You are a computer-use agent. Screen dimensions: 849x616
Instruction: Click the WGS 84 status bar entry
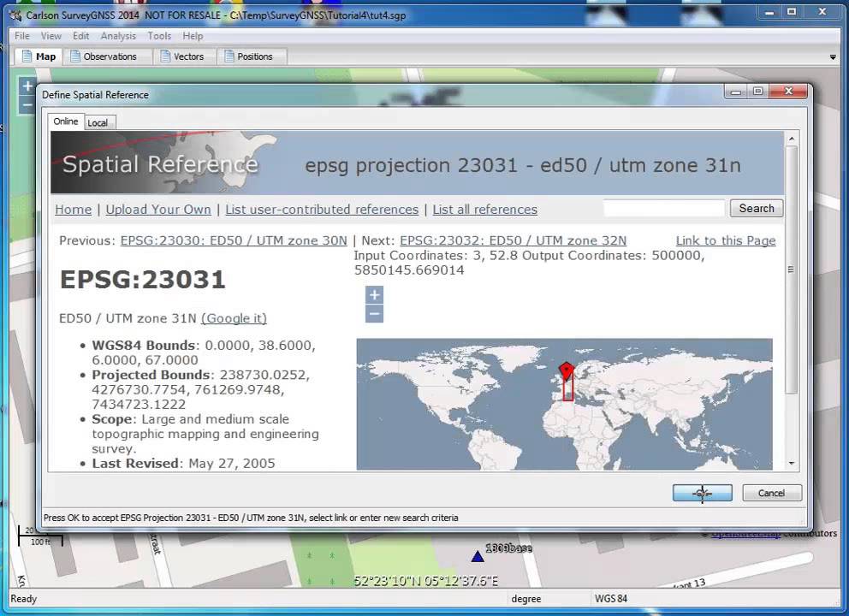(611, 599)
